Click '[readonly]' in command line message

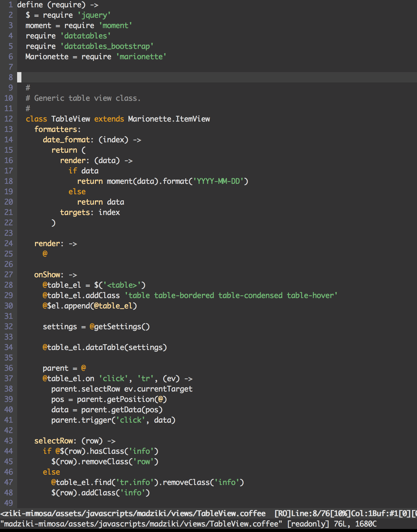[x=308, y=524]
